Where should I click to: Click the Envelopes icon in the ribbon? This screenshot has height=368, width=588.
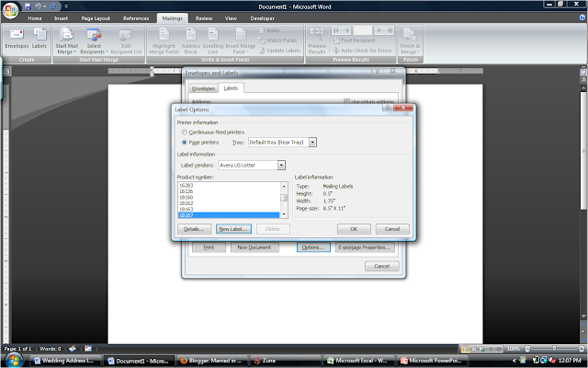[x=17, y=39]
